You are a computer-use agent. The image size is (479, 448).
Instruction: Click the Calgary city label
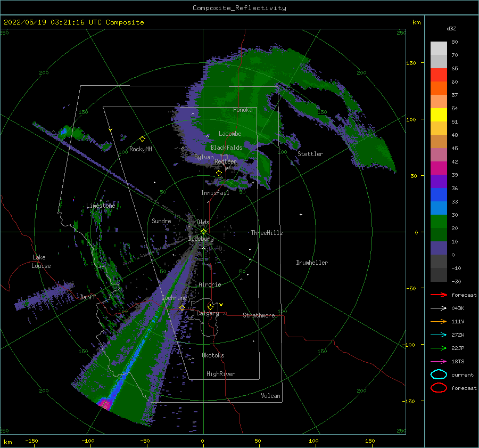208,313
